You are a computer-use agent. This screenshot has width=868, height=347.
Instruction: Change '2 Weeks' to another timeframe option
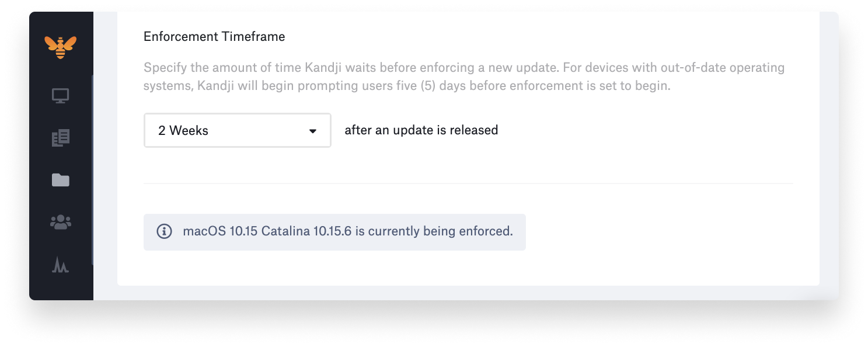(237, 130)
